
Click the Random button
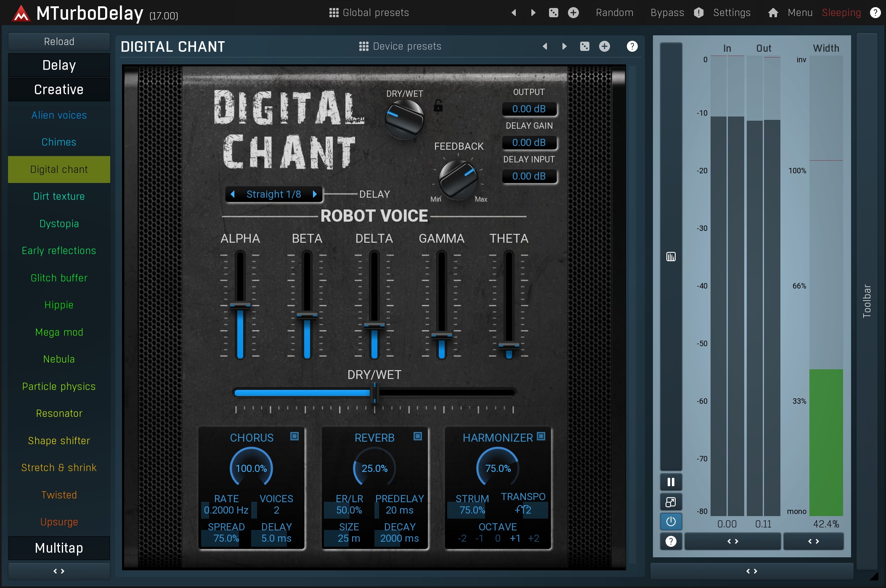(x=614, y=13)
